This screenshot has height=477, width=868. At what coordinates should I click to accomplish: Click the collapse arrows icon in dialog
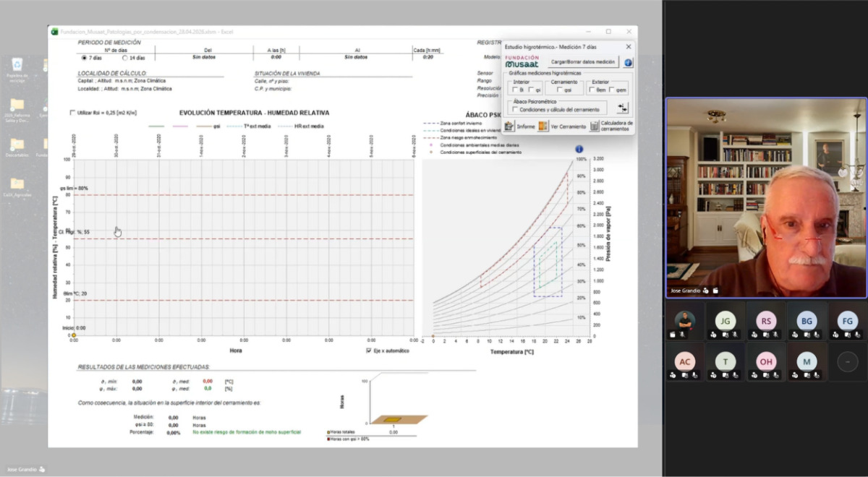(623, 108)
